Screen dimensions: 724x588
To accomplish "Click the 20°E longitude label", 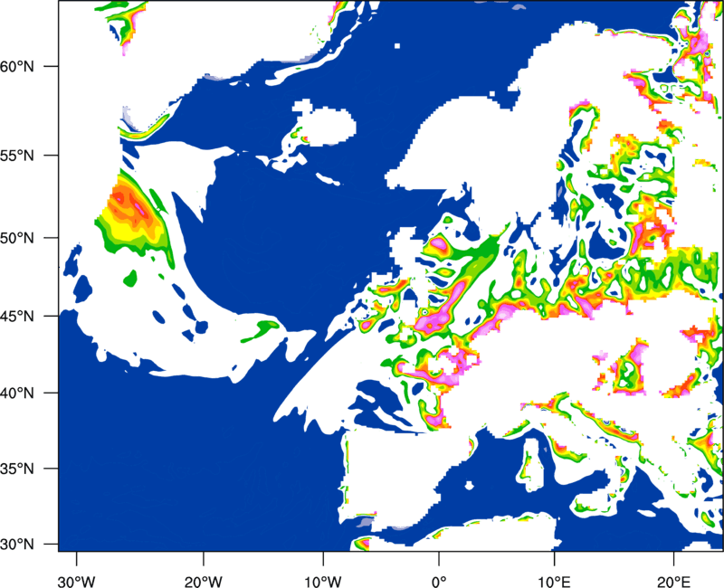I will [673, 582].
